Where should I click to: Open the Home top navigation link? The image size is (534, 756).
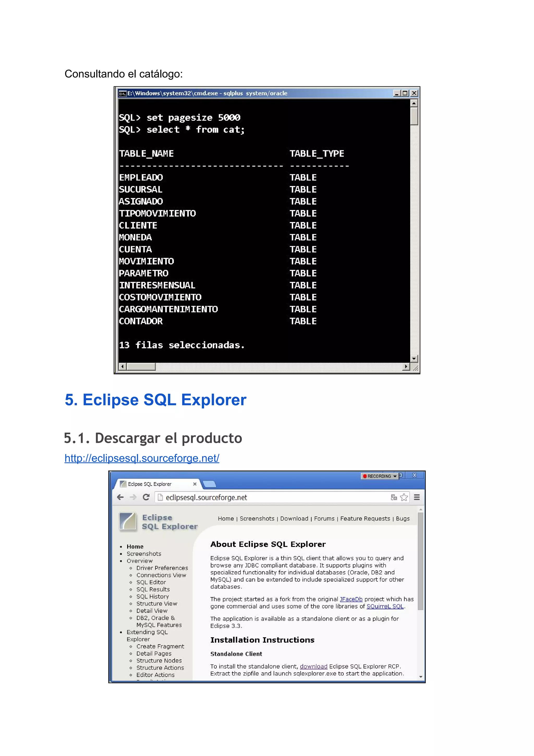pos(226,519)
